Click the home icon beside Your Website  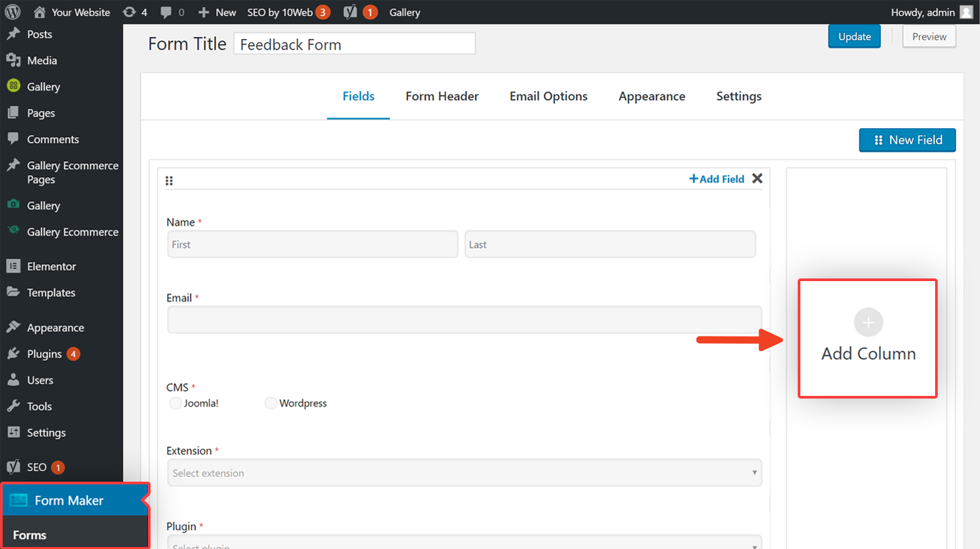tap(40, 12)
